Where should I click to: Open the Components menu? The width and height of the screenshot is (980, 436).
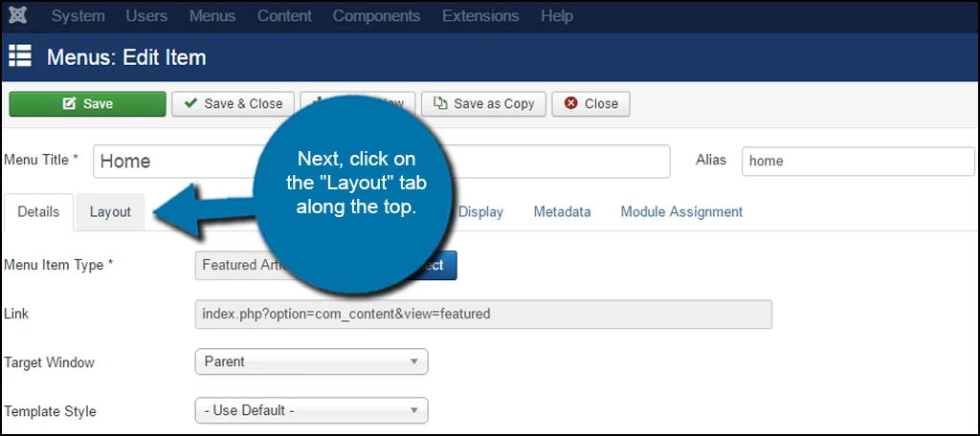[376, 16]
